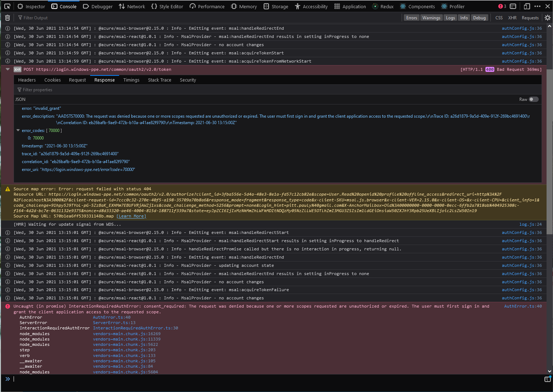Open AuthError.ts:40 source location
The width and height of the screenshot is (553, 392).
523,306
